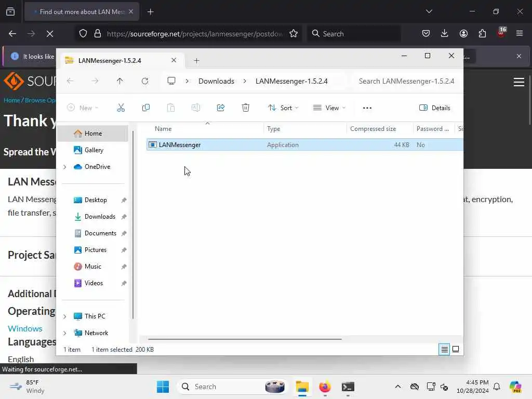Viewport: 532px width, 399px height.
Task: Expand OneDrive in navigation pane
Action: 65,167
